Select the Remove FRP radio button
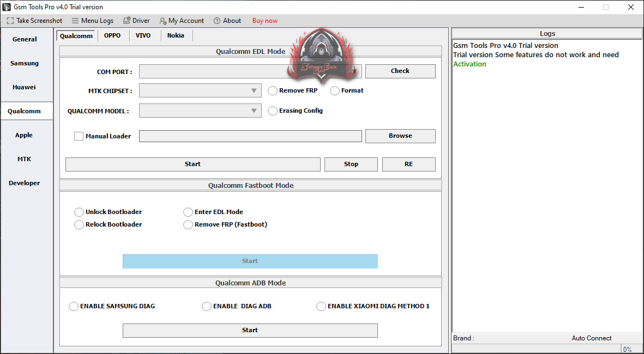Image resolution: width=644 pixels, height=354 pixels. tap(273, 90)
